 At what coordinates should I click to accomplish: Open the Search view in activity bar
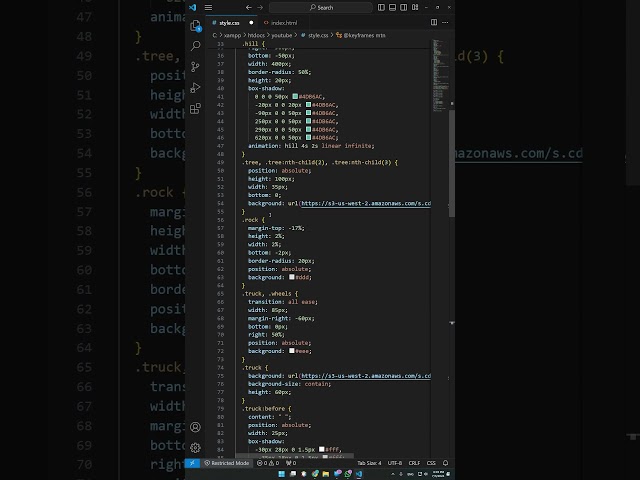point(196,46)
